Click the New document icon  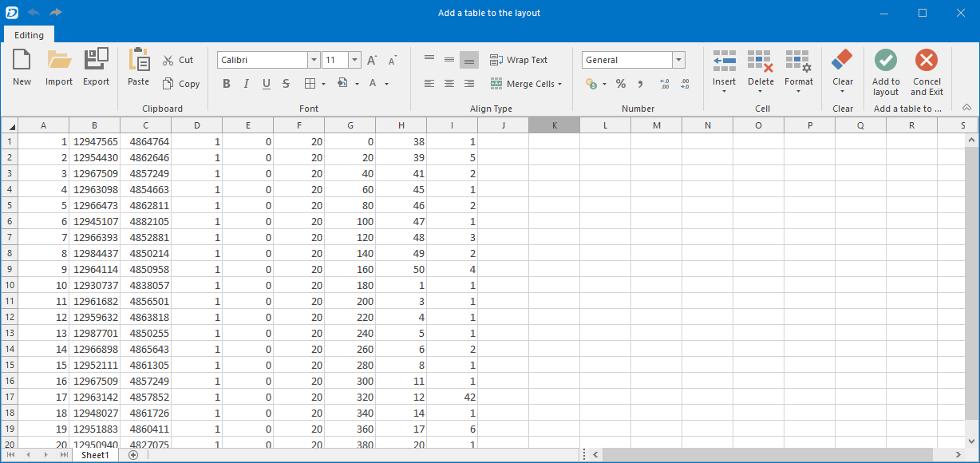click(22, 60)
